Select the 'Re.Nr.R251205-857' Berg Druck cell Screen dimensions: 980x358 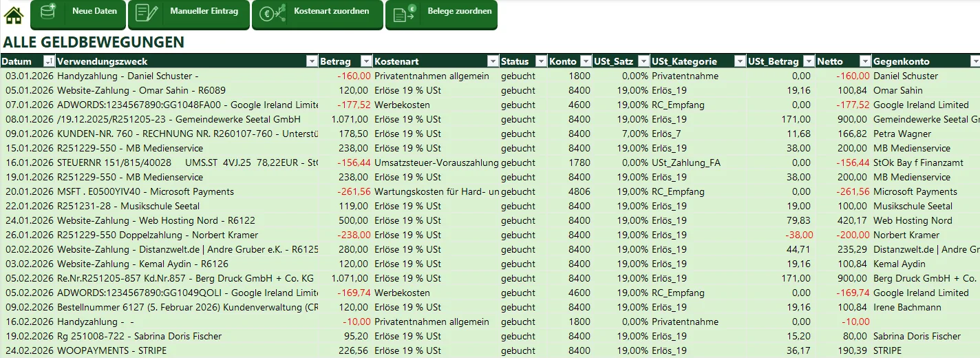(187, 278)
